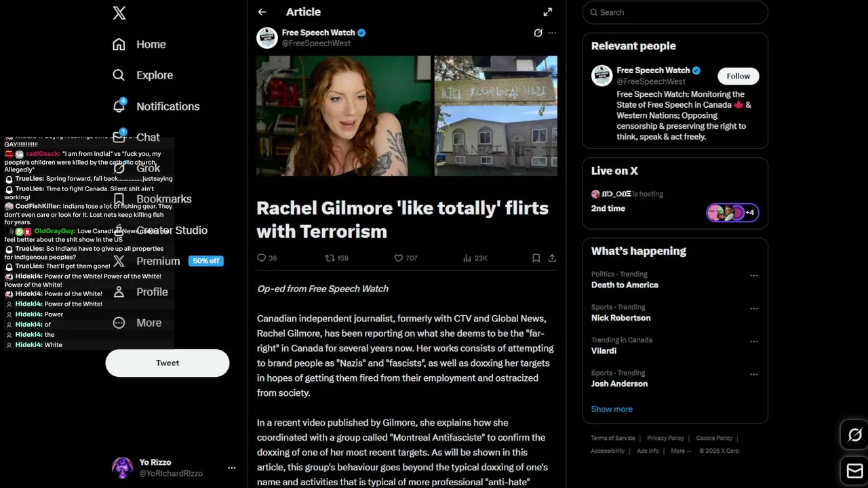
Task: Click the Tweet button
Action: (167, 363)
